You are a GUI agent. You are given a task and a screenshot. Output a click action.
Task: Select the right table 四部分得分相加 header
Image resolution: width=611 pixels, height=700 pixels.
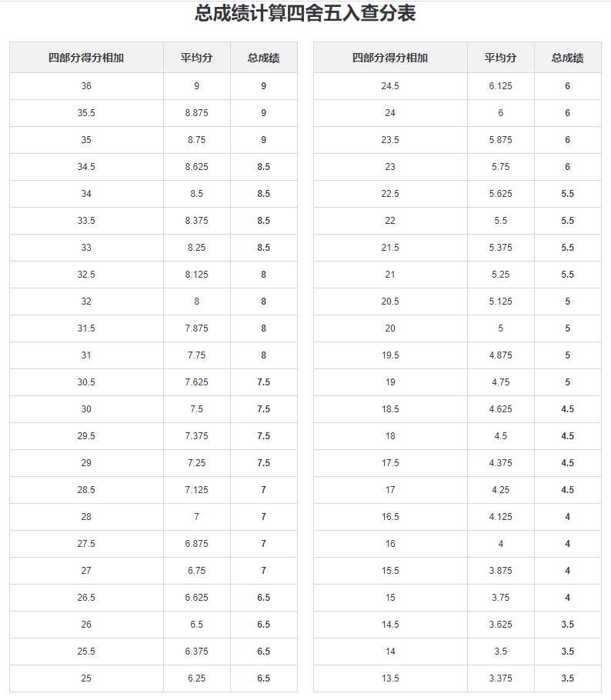pyautogui.click(x=390, y=58)
